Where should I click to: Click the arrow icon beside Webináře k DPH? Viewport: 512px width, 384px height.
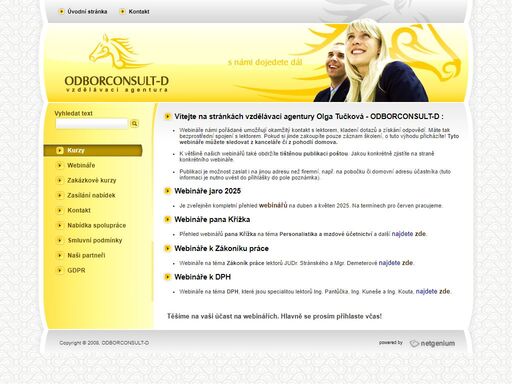[167, 277]
